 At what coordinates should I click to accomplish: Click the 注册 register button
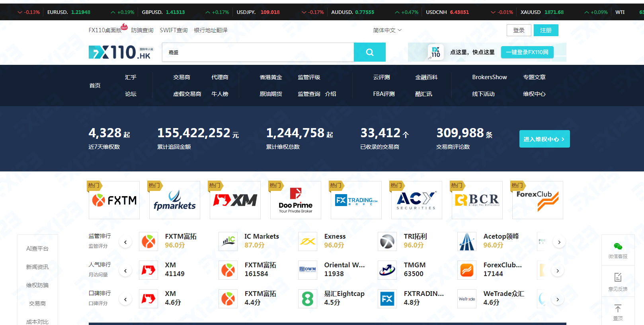546,30
